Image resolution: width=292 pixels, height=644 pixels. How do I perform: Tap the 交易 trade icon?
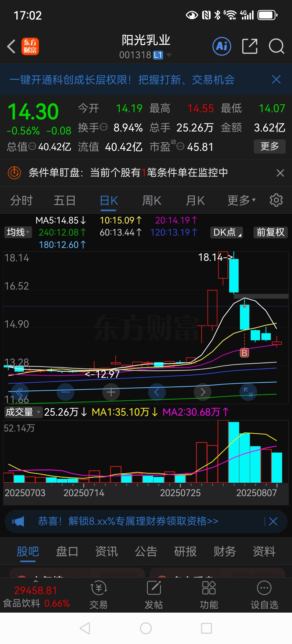tap(98, 595)
